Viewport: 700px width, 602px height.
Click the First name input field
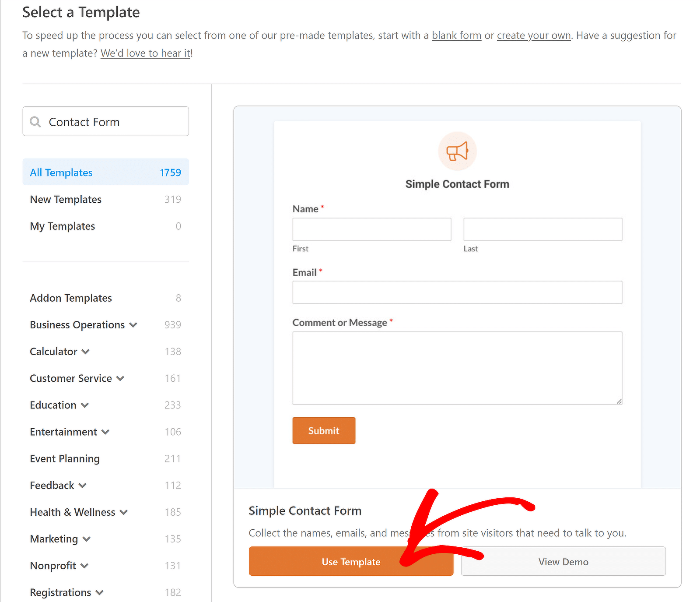tap(372, 229)
